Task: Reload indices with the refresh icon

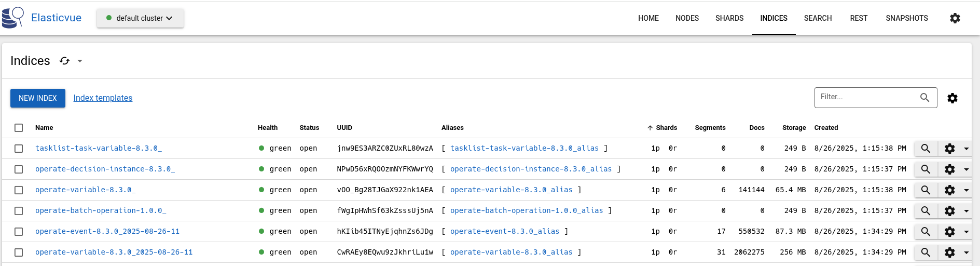Action: click(x=64, y=61)
